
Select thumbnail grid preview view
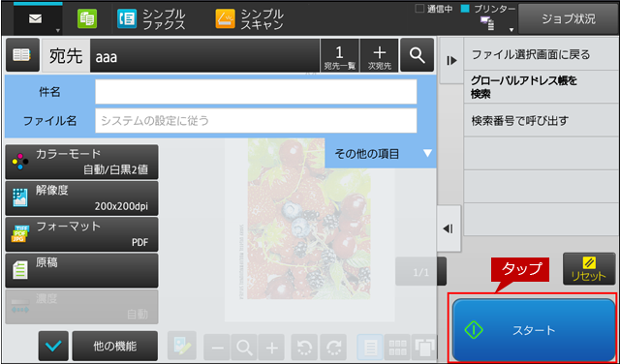[x=397, y=348]
